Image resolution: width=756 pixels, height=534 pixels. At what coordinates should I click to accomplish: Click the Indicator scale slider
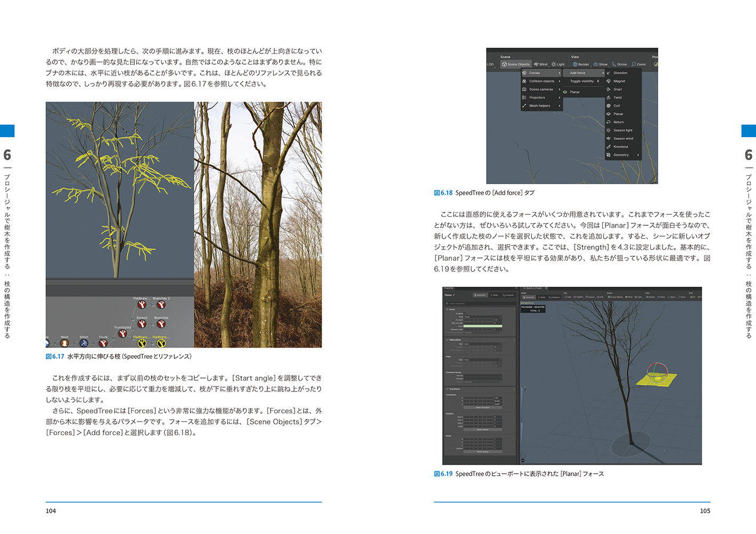[x=478, y=329]
